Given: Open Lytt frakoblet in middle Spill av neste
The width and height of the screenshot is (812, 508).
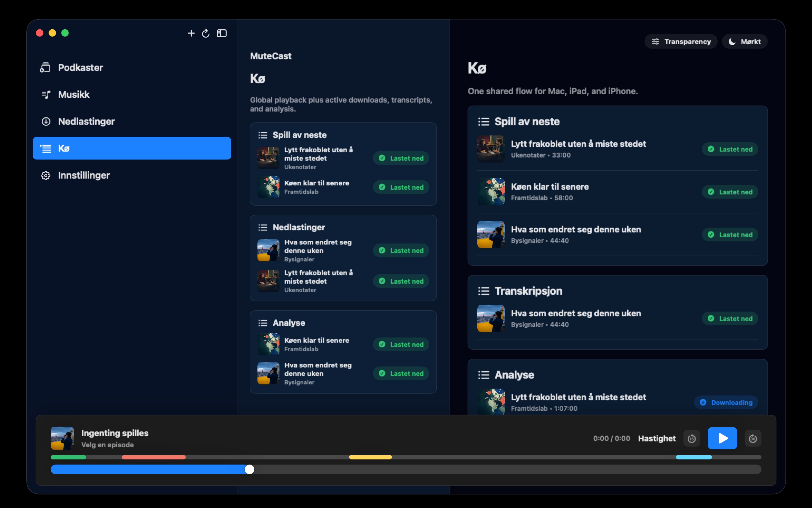Looking at the screenshot, I should 343,158.
